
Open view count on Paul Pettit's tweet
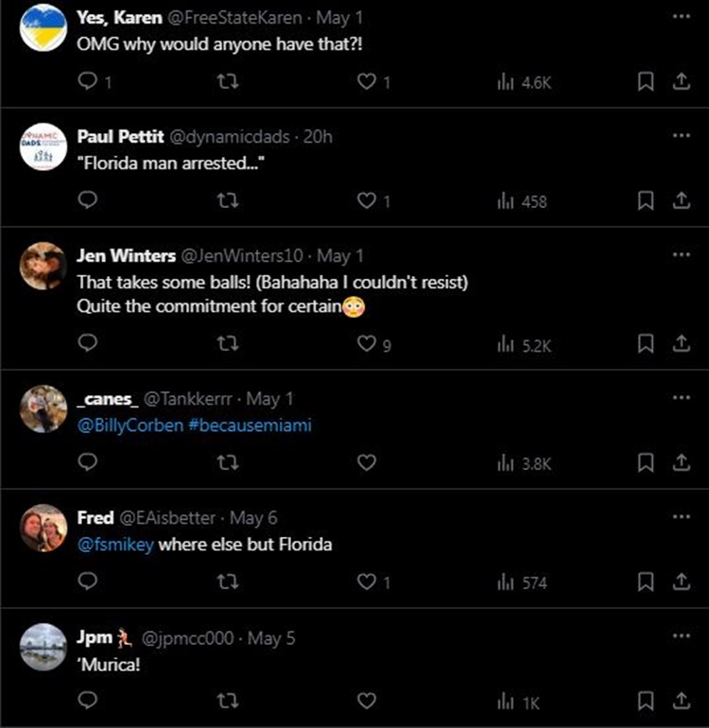click(522, 200)
